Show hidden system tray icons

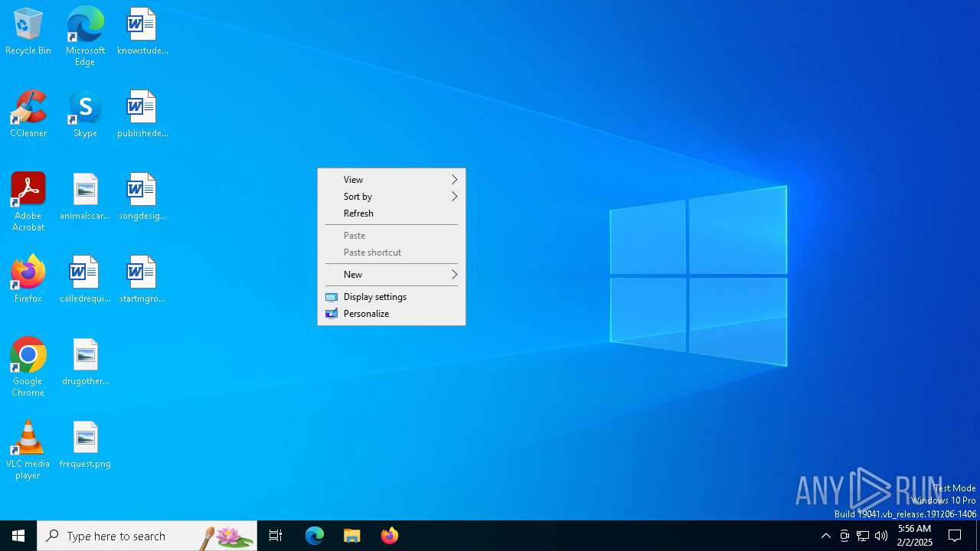(x=825, y=536)
